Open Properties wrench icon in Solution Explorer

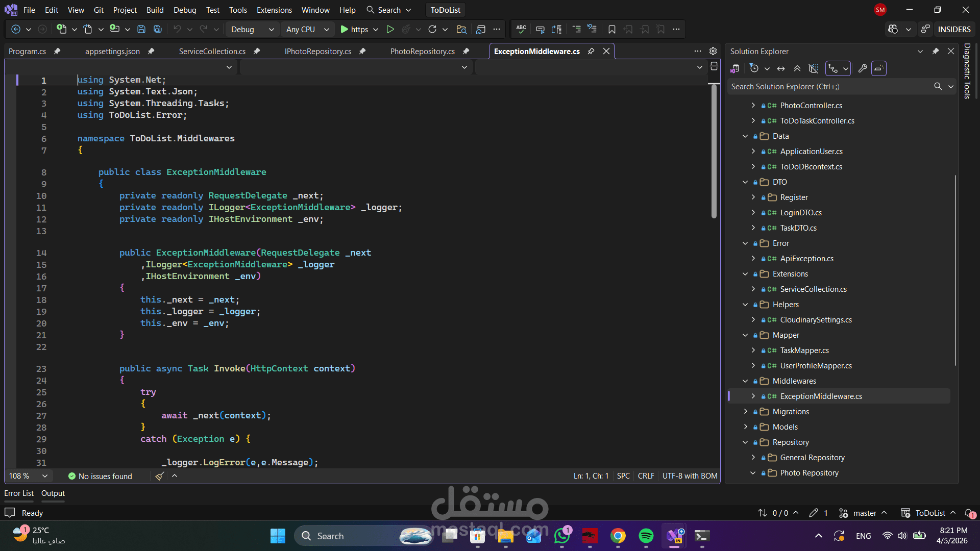point(863,68)
